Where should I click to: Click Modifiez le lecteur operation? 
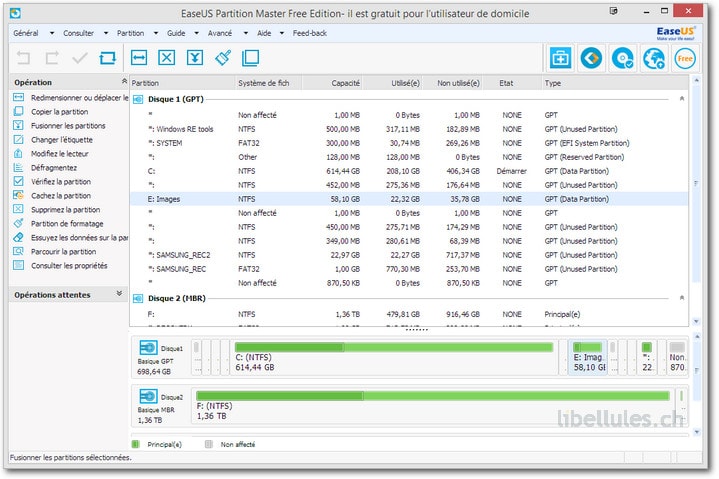(60, 154)
